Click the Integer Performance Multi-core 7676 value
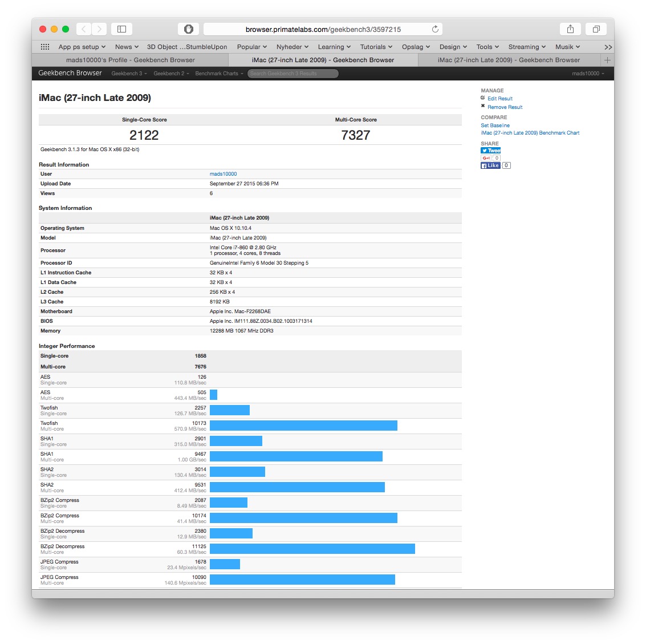This screenshot has height=644, width=646. [201, 367]
